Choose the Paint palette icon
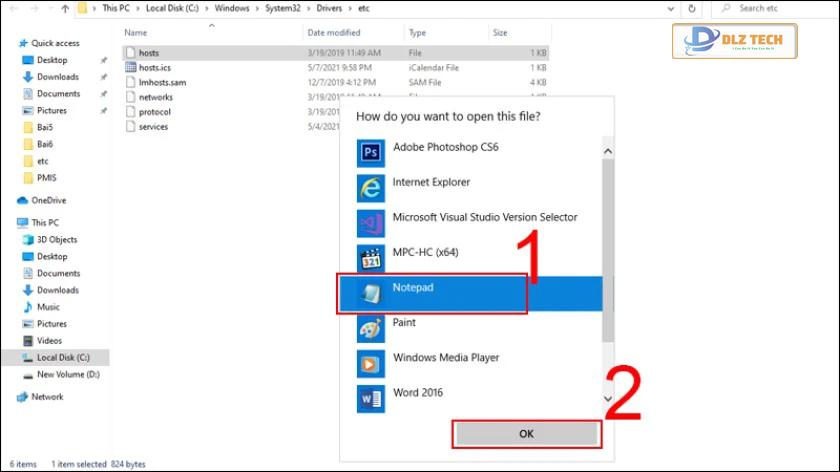The width and height of the screenshot is (840, 472). (x=371, y=328)
